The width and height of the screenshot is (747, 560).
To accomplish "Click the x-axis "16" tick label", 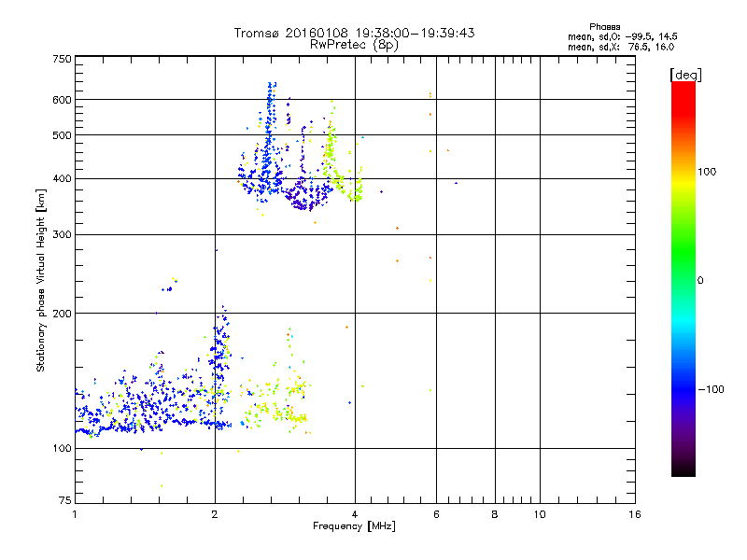I will pos(635,514).
